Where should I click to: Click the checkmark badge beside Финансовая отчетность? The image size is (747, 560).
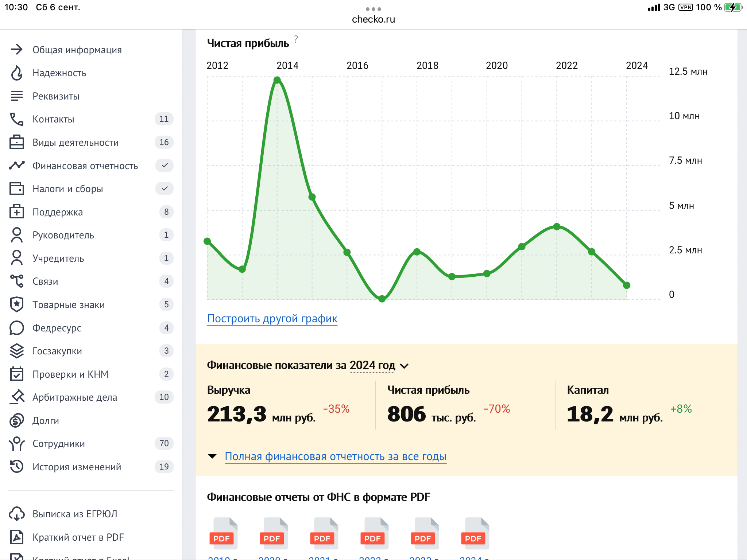pyautogui.click(x=165, y=166)
